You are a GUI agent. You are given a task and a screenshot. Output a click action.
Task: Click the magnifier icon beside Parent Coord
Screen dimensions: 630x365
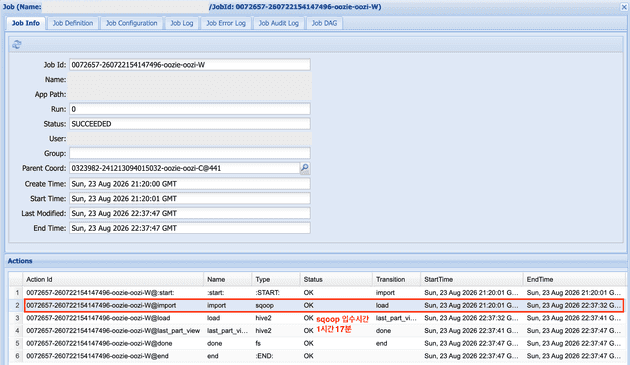click(x=305, y=168)
